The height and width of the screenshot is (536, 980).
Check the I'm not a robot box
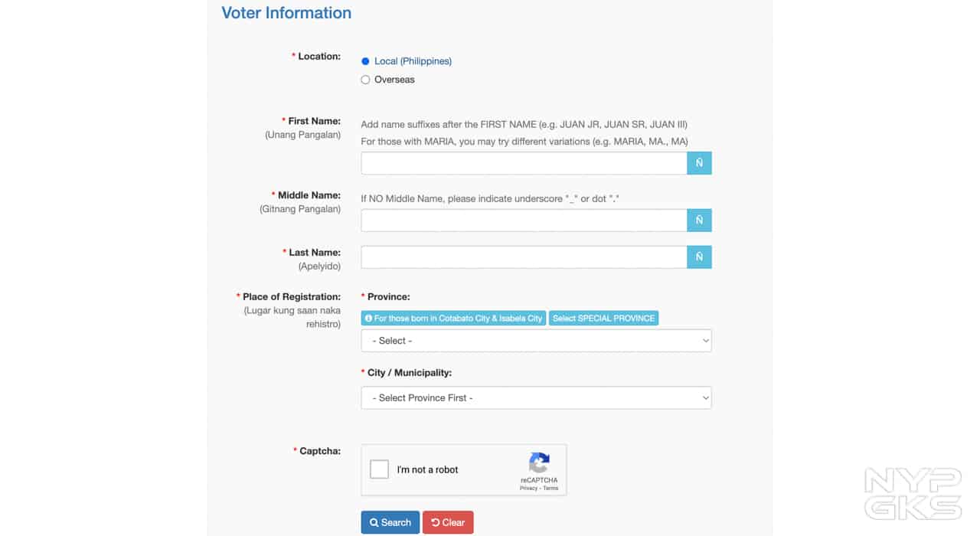coord(380,469)
